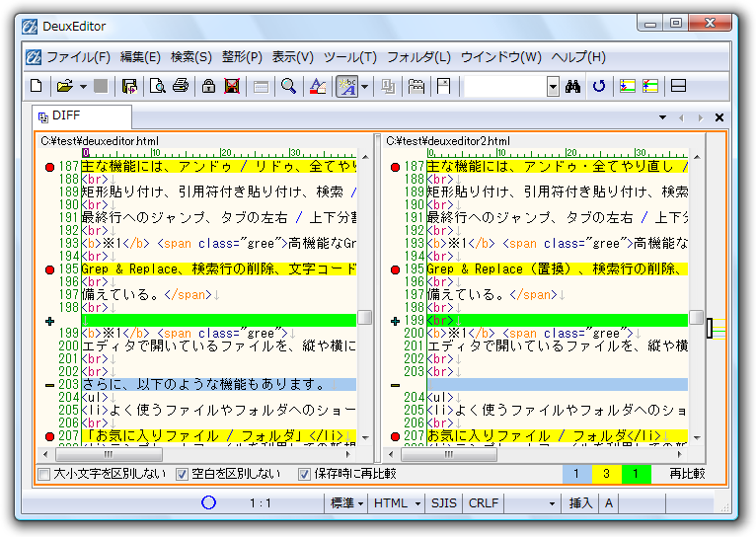Open the magnifying glass search icon
Screen dimensions: 756x537
288,86
